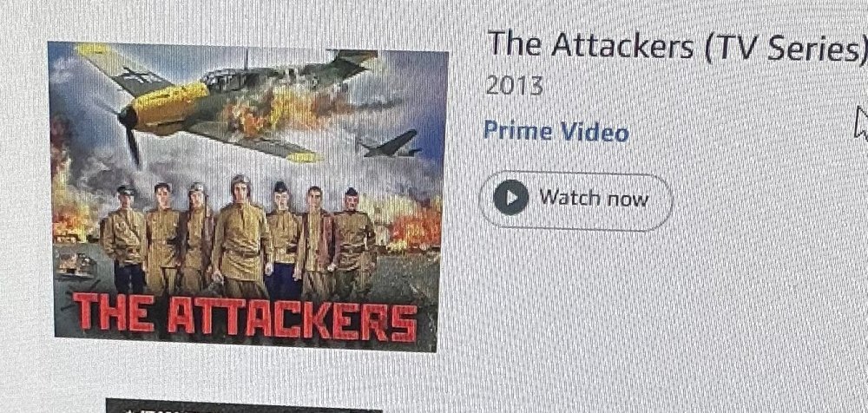Open The Attackers (TV Series) title
This screenshot has width=868, height=413.
pyautogui.click(x=677, y=44)
